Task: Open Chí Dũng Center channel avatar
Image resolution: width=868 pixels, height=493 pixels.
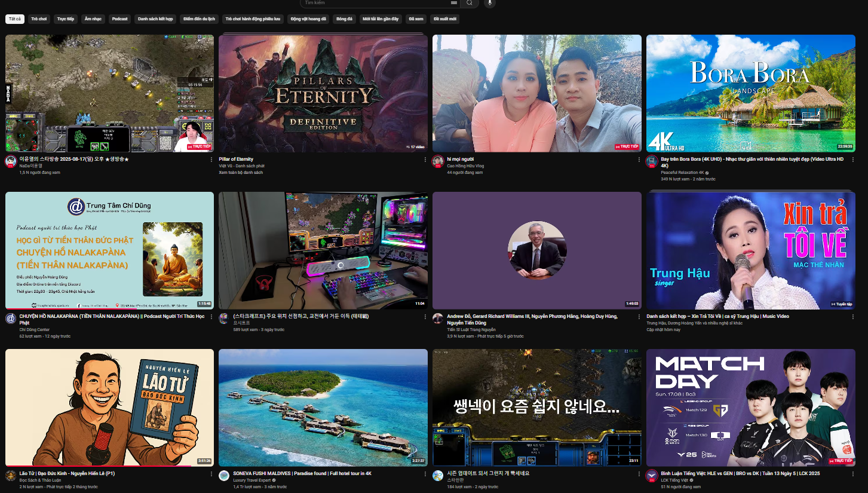Action: 11,319
